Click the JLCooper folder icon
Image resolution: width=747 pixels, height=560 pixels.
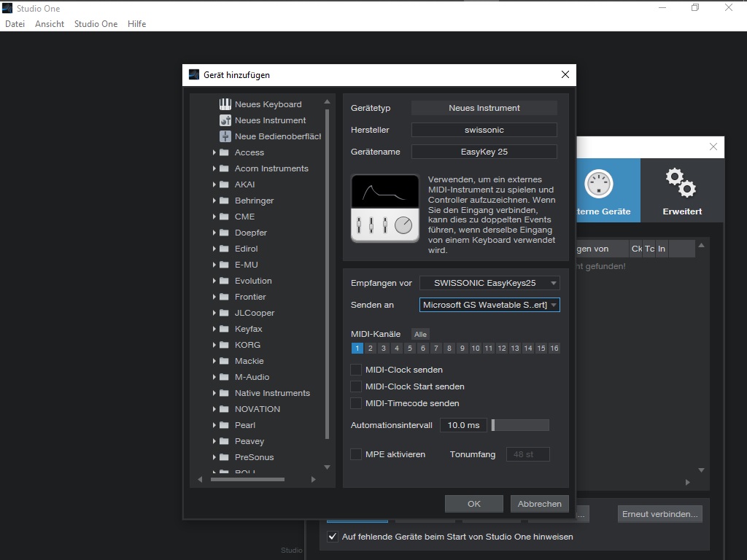[x=224, y=313]
